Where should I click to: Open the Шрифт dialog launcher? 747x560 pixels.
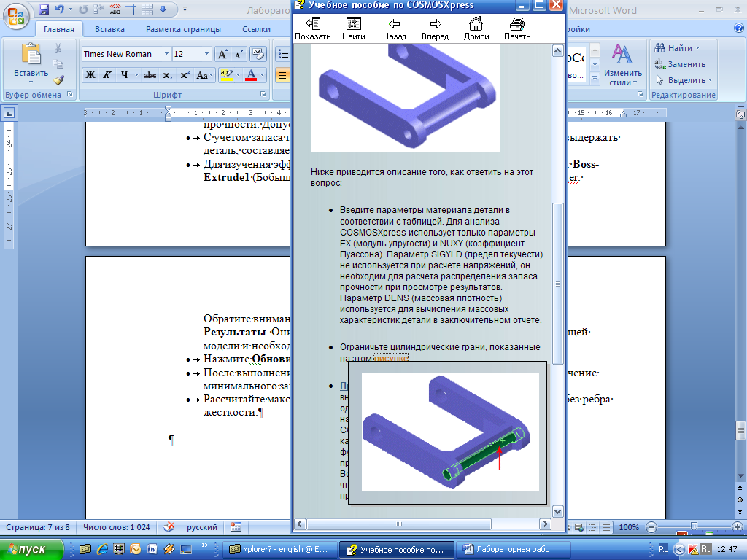(263, 94)
